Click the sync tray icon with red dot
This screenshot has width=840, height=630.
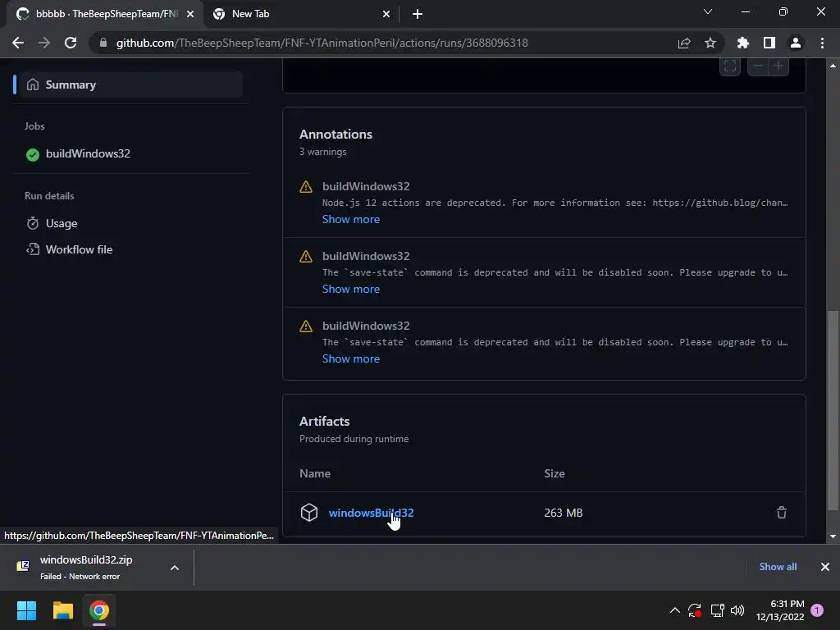click(695, 610)
